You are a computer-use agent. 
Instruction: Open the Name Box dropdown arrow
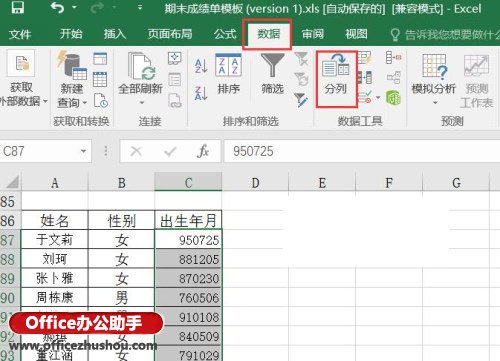[x=83, y=151]
